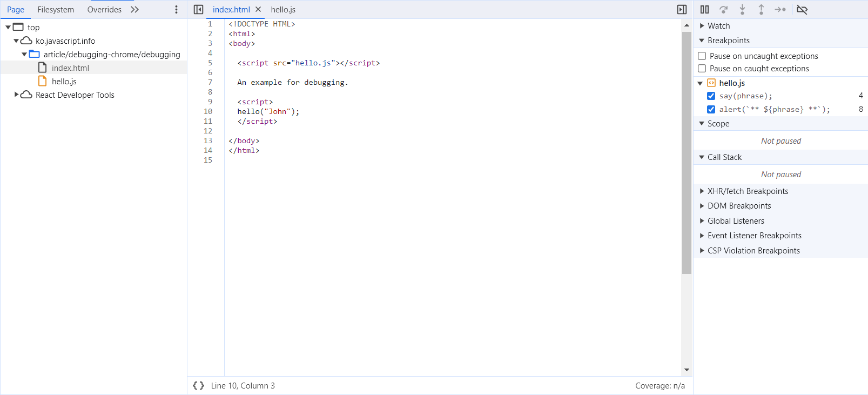Image resolution: width=868 pixels, height=395 pixels.
Task: Click the ko.javascript.info cloud icon
Action: point(26,41)
